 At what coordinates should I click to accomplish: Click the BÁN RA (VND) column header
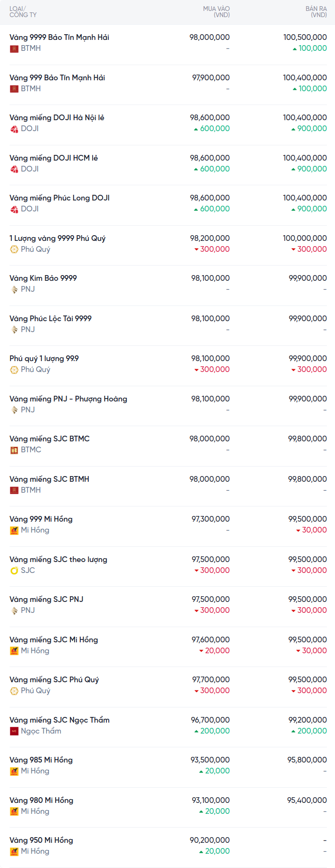click(316, 12)
